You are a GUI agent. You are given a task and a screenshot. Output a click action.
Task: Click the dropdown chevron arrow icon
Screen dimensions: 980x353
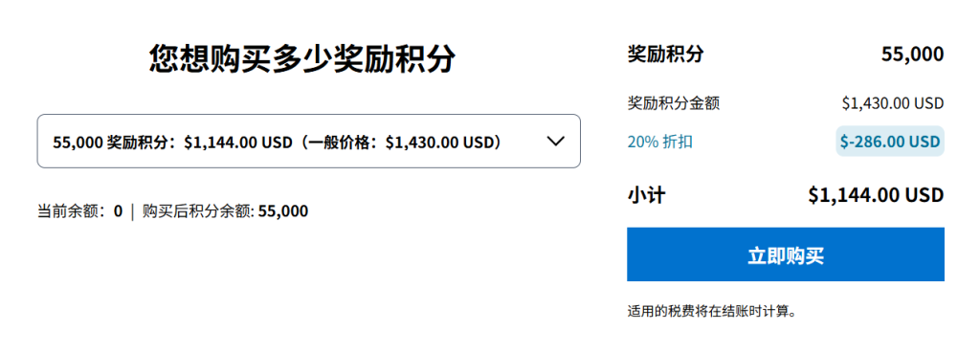pyautogui.click(x=556, y=142)
